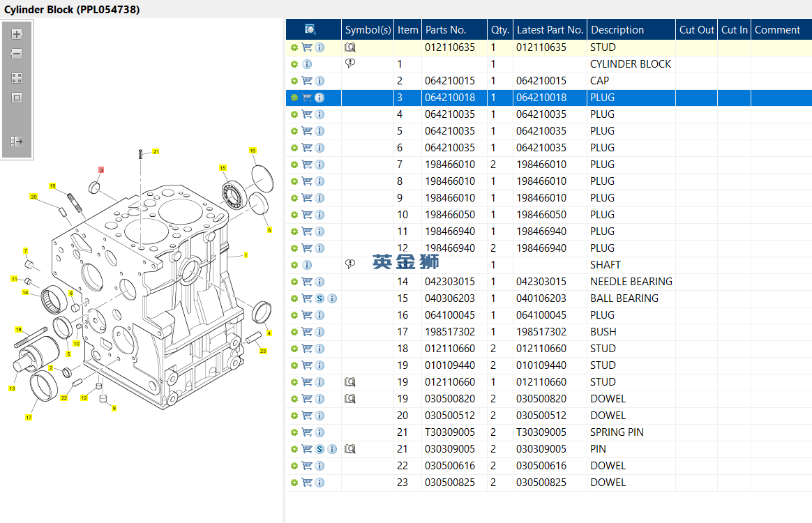Click the zoom in button on diagram toolbar
This screenshot has height=523, width=812.
tap(17, 34)
